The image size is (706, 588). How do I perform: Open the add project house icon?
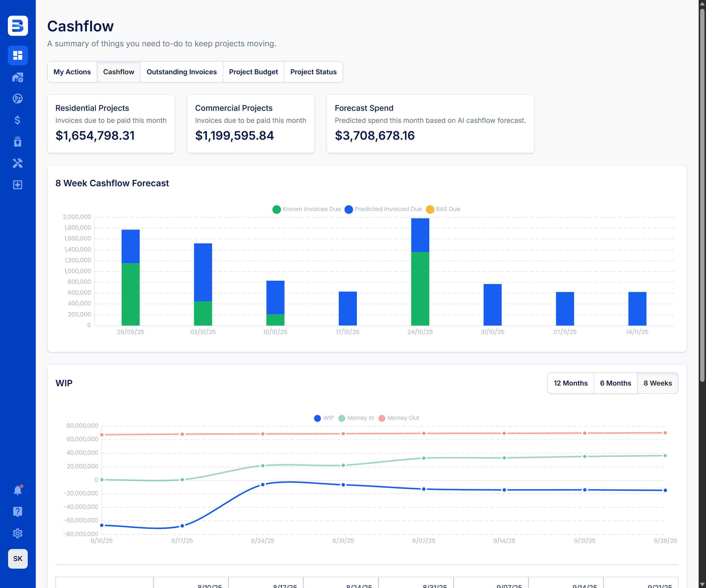point(17,77)
